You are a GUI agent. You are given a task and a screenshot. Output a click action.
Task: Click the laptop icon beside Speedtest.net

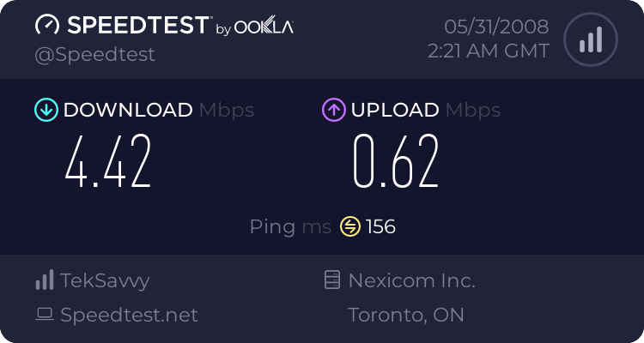(x=44, y=315)
